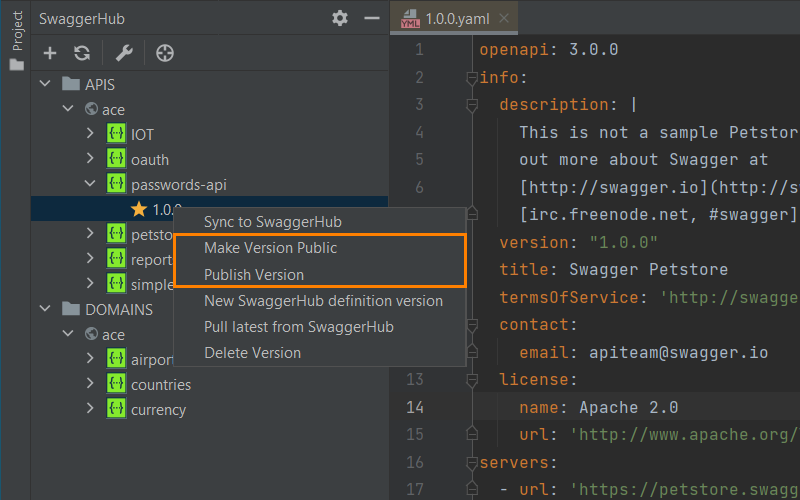The image size is (800, 500).
Task: Hide the SwaggerHub panel with minus icon
Action: click(x=372, y=18)
